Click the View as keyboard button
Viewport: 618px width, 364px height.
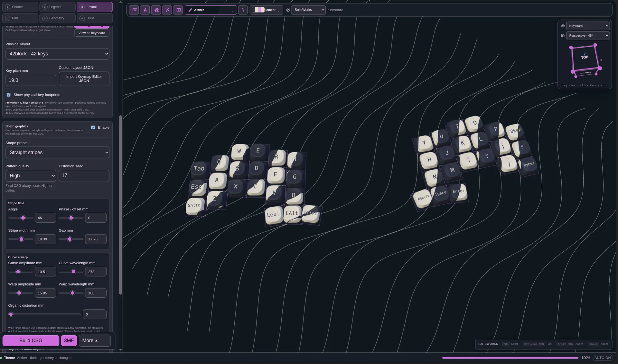coord(92,33)
